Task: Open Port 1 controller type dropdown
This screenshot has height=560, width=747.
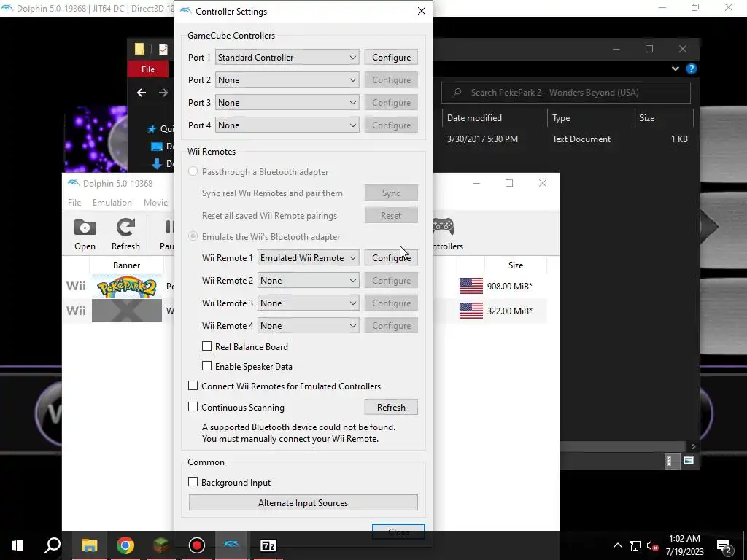Action: pyautogui.click(x=287, y=57)
